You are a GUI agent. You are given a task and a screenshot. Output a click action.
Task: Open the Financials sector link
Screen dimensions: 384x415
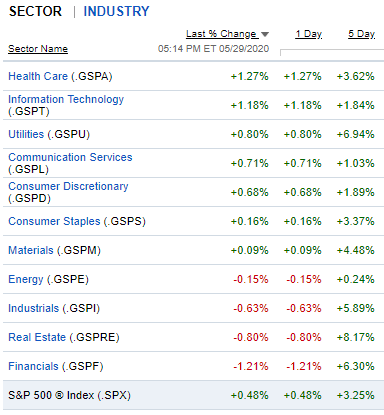coord(33,366)
